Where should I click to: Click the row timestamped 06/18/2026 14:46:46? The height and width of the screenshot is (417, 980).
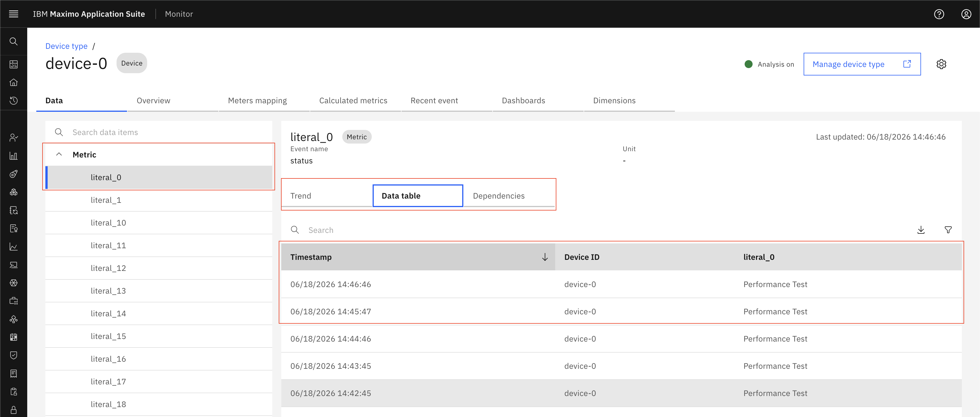(x=621, y=284)
